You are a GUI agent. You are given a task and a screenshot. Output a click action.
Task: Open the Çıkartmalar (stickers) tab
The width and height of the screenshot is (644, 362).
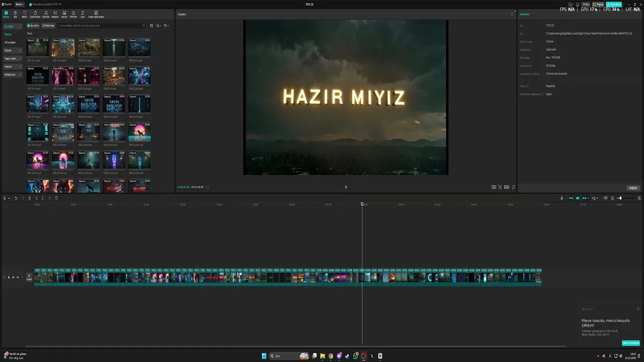[35, 14]
